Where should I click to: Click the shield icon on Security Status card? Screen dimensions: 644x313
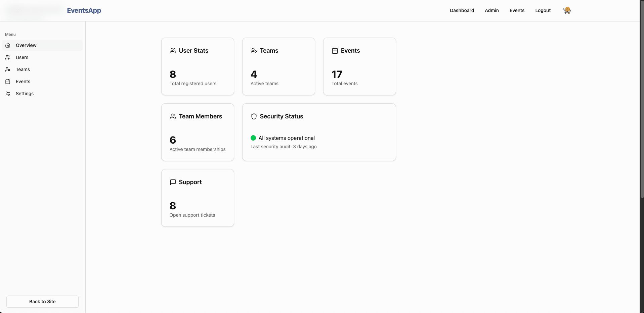254,116
